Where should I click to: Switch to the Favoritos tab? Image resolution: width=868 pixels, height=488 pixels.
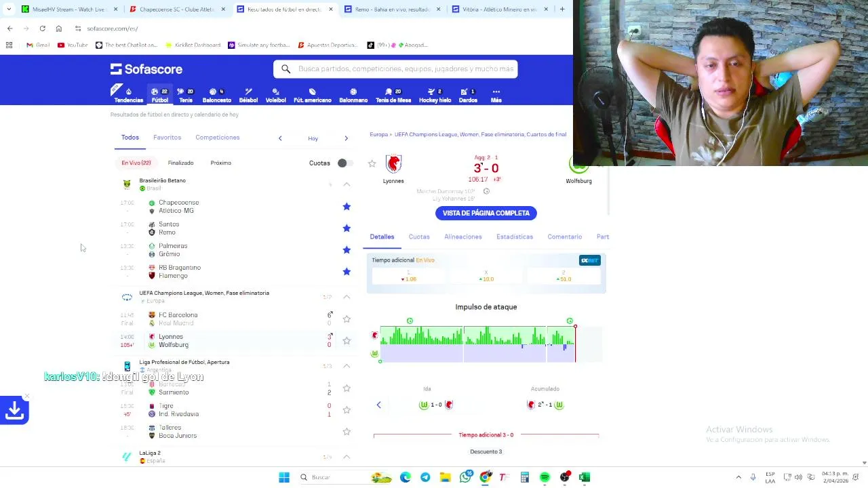pyautogui.click(x=167, y=138)
